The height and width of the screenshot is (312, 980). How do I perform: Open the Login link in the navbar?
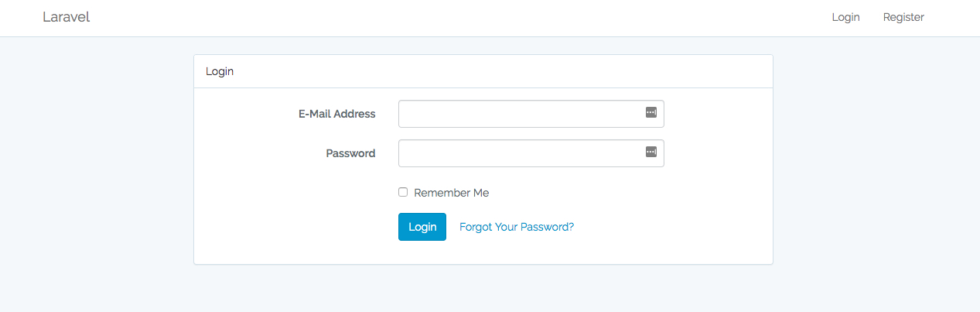pyautogui.click(x=845, y=17)
